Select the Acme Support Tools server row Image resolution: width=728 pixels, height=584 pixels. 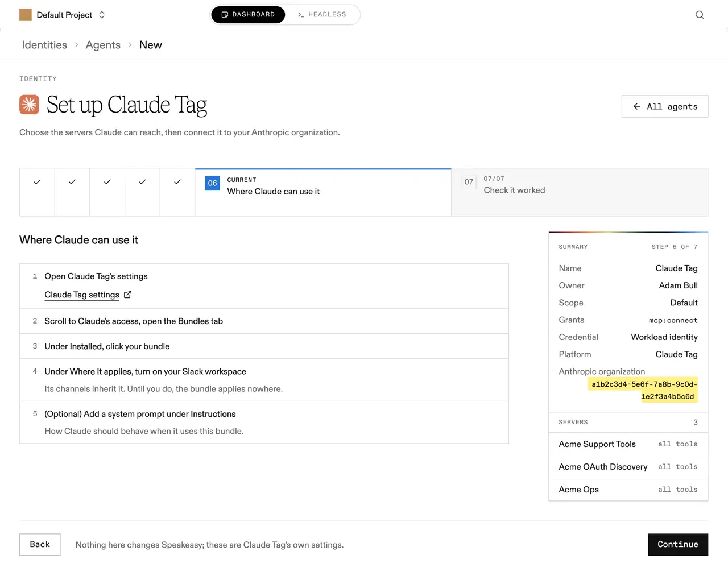tap(628, 444)
